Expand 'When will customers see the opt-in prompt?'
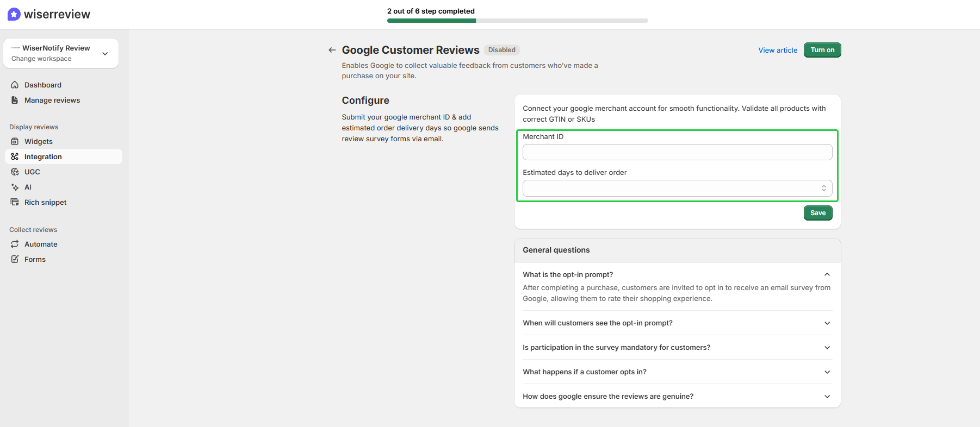The height and width of the screenshot is (427, 980). pos(677,323)
